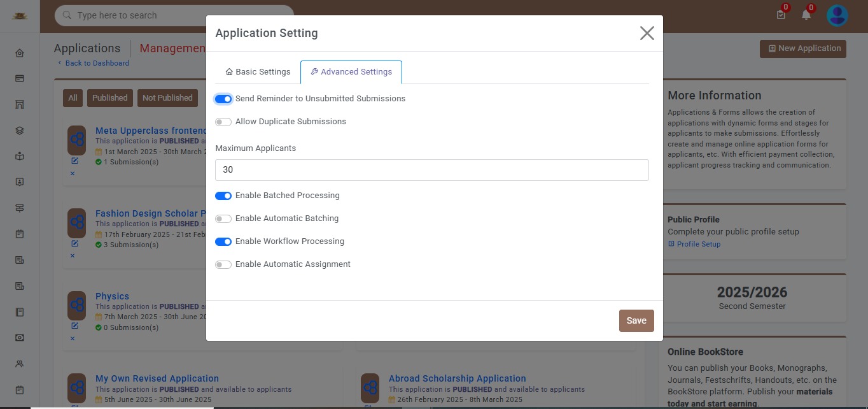The height and width of the screenshot is (409, 868).
Task: Click the users group icon in sidebar
Action: coord(20,364)
